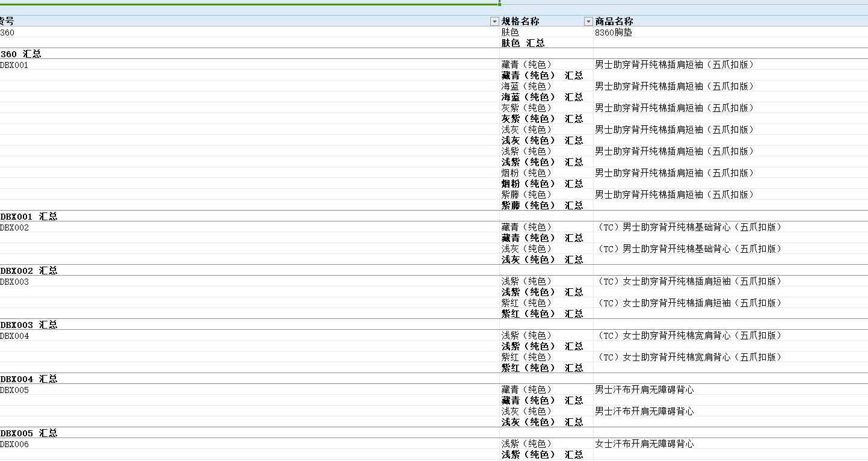
Task: Select the DBX002 汇总 subtotal label
Action: pyautogui.click(x=29, y=271)
